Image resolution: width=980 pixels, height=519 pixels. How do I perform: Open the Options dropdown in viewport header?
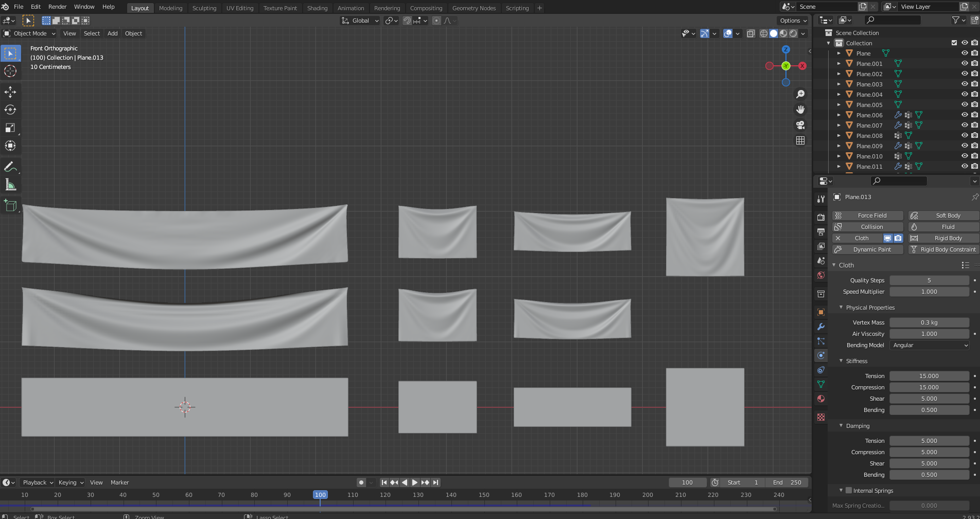click(793, 21)
